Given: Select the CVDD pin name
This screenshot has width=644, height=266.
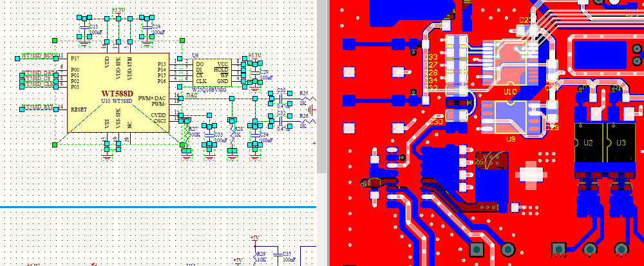Looking at the screenshot, I should coord(158,115).
